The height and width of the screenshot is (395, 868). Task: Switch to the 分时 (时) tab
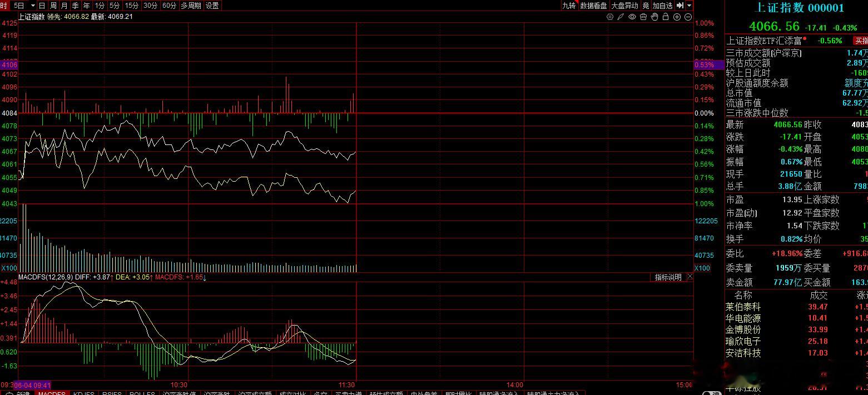point(4,6)
